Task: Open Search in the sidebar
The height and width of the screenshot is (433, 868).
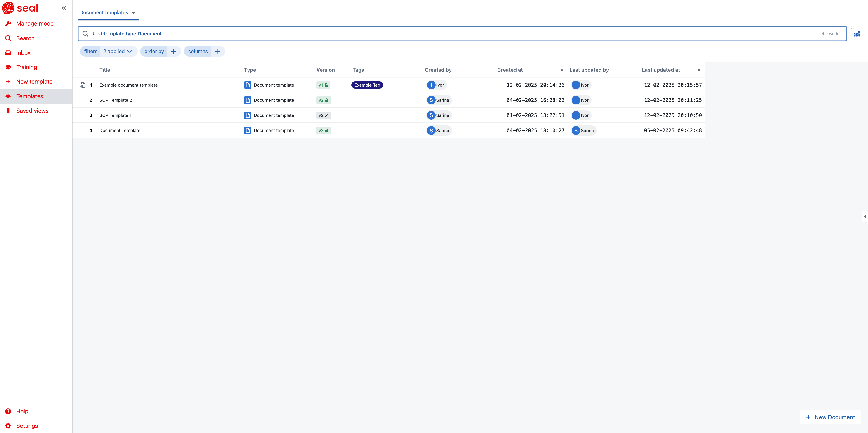Action: [36, 38]
